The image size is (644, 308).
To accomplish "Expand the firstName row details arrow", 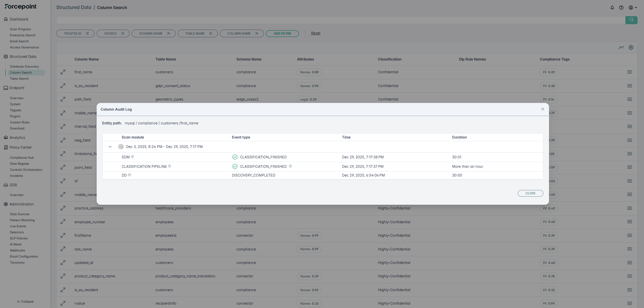I will point(63,235).
